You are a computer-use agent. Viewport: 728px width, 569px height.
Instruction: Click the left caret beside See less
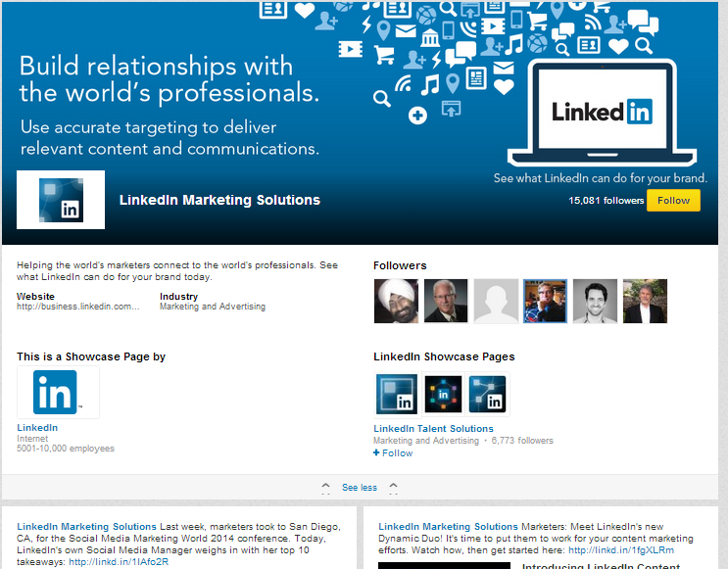pos(326,488)
